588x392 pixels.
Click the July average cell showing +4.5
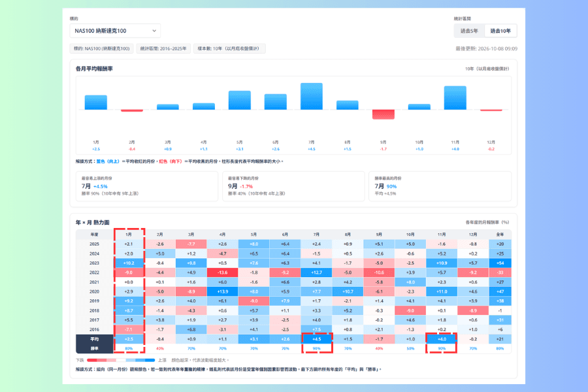[x=316, y=339]
